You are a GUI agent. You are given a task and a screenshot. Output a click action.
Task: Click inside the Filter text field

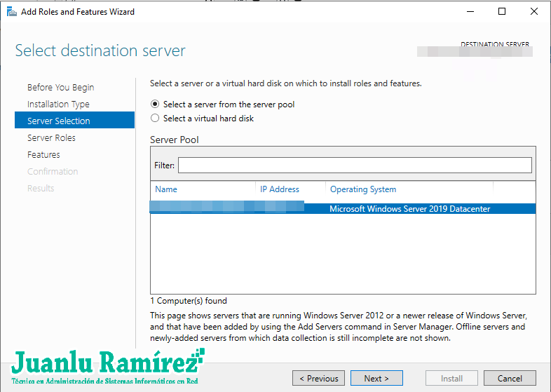[x=354, y=165]
